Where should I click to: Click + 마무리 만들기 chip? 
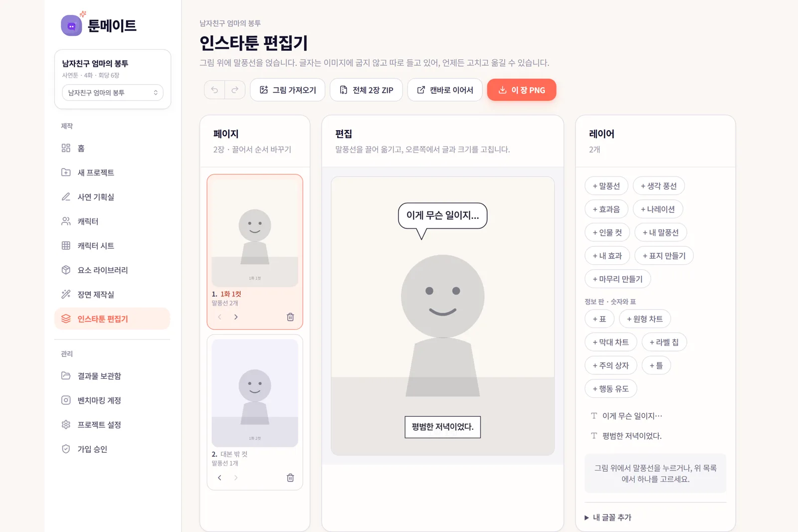tap(617, 279)
